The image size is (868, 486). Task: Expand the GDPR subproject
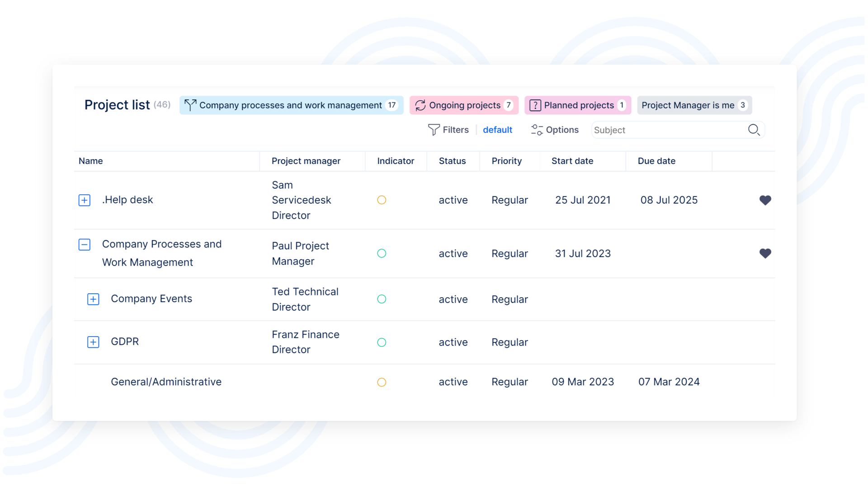pyautogui.click(x=93, y=342)
